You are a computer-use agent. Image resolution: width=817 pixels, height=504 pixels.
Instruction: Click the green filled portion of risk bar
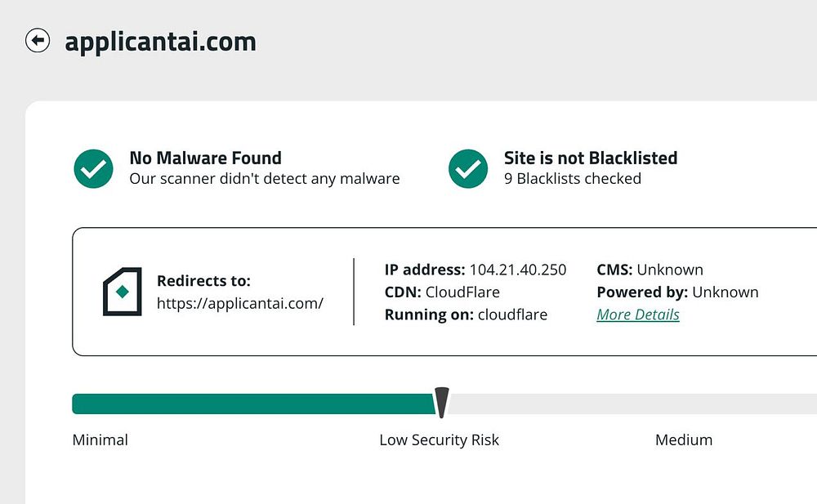[252, 404]
